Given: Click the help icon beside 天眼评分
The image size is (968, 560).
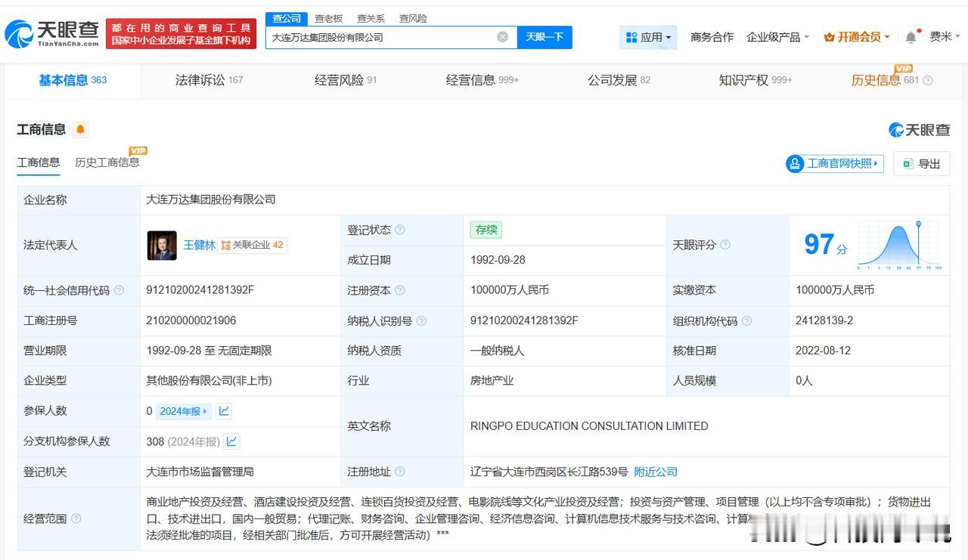Looking at the screenshot, I should click(725, 245).
